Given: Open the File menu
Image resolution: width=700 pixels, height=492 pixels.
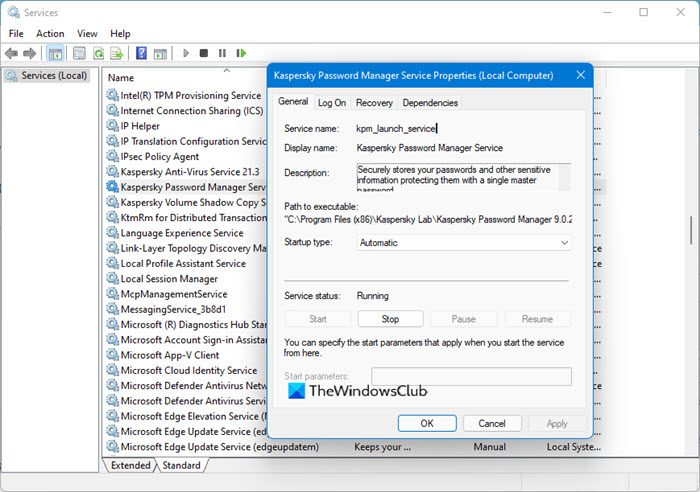Looking at the screenshot, I should click(16, 33).
